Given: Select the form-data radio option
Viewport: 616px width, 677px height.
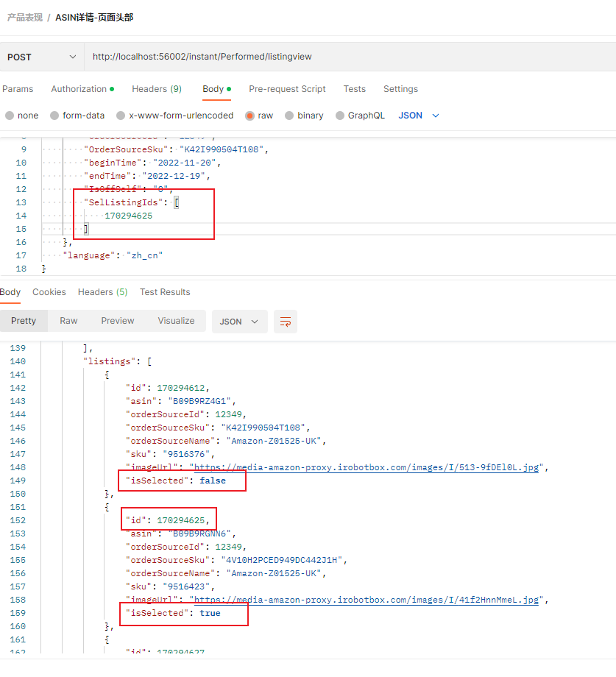Looking at the screenshot, I should point(54,116).
